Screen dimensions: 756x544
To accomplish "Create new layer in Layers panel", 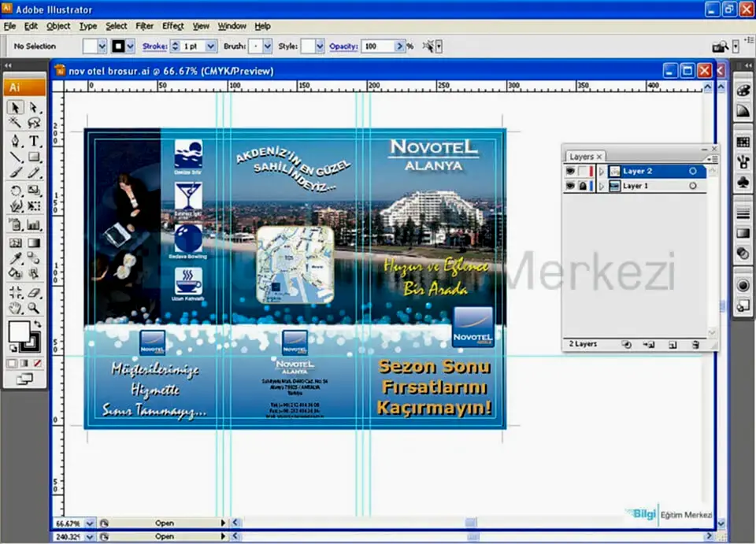I will click(x=673, y=345).
